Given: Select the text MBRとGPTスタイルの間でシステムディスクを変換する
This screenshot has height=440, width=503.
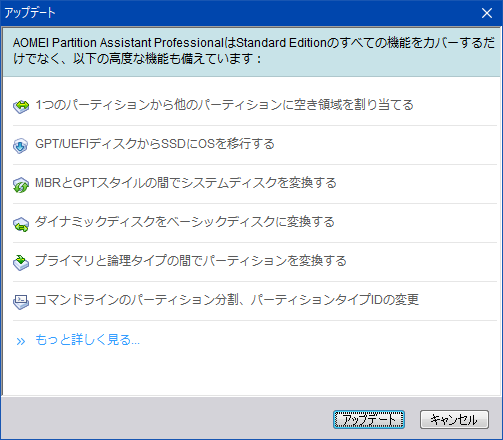Looking at the screenshot, I should point(186,183).
